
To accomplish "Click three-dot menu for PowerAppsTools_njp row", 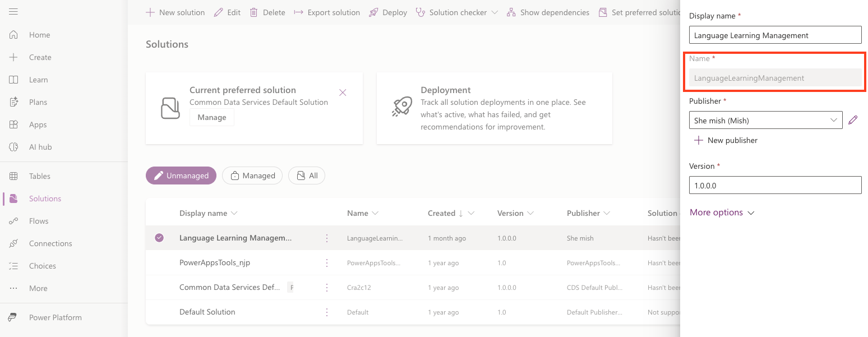I will point(327,263).
